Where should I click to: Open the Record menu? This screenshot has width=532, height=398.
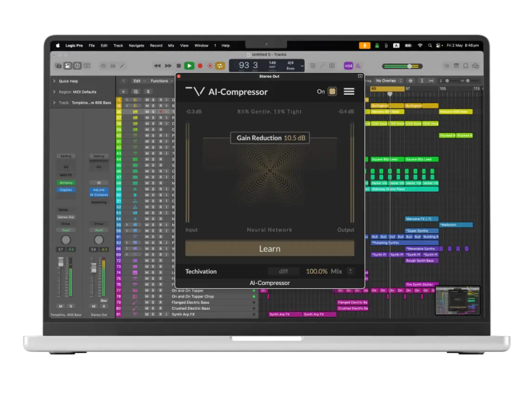coord(156,45)
